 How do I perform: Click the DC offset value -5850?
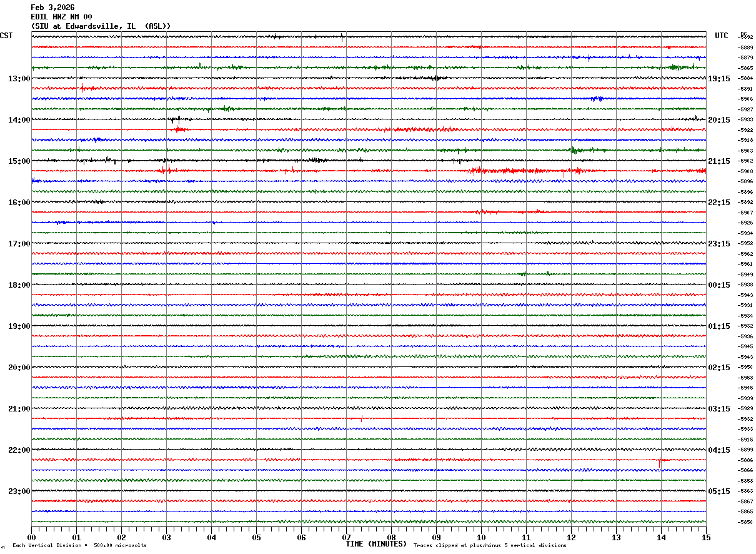[x=745, y=522]
